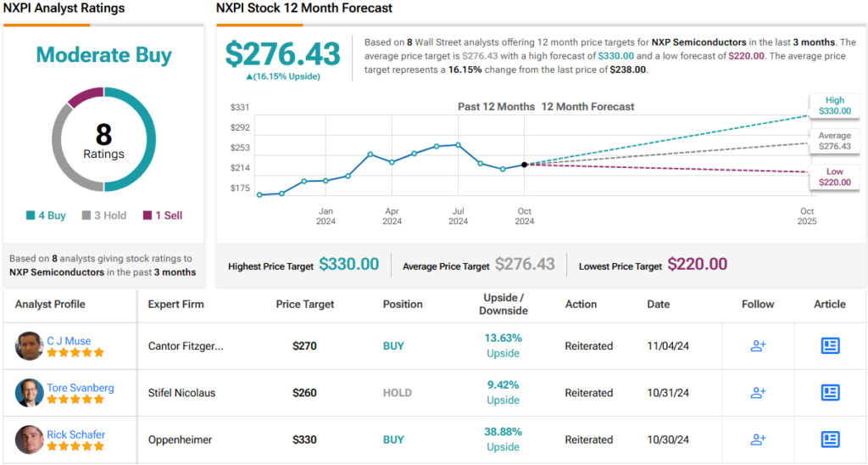The height and width of the screenshot is (465, 868).
Task: Click the purple 1 Sell legend swatch
Action: 147,216
